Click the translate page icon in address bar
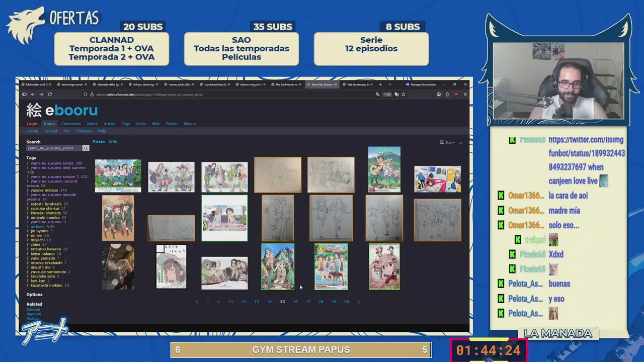 (377, 95)
